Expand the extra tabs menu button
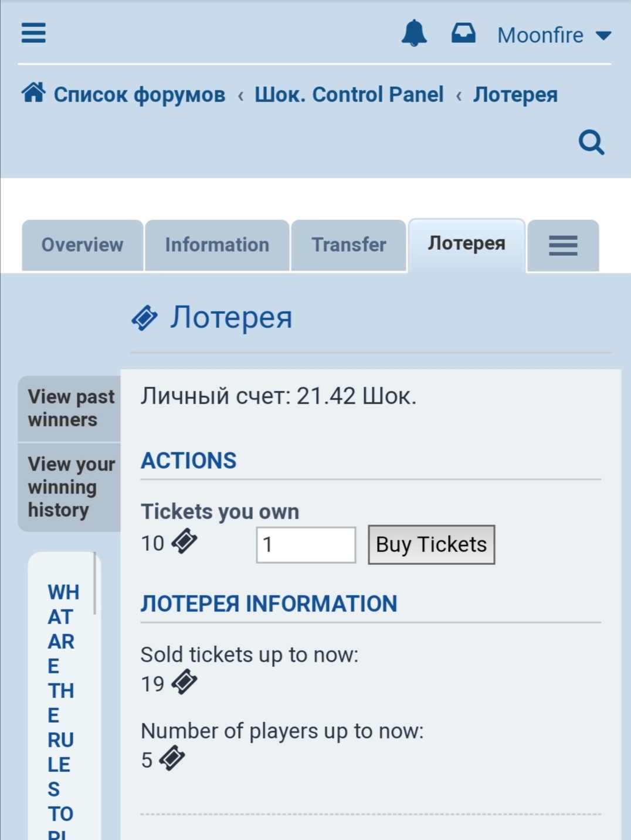This screenshot has width=631, height=840. [563, 245]
